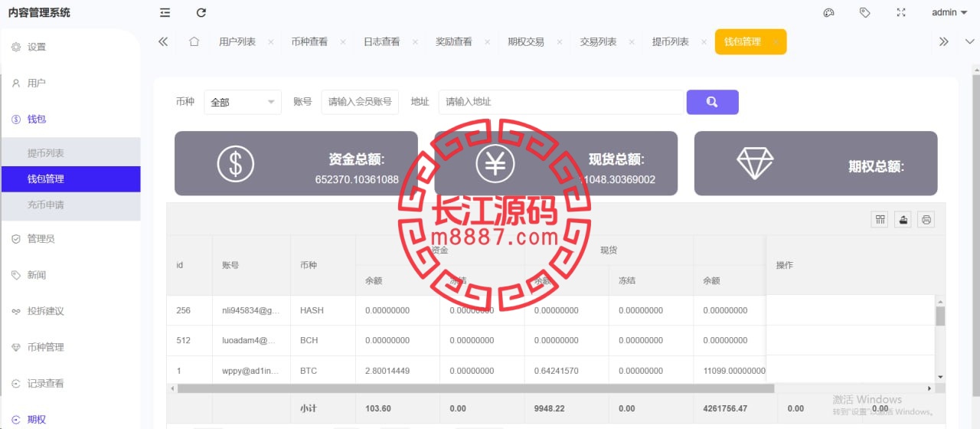
Task: Open the column filter grid icon
Action: click(x=880, y=220)
